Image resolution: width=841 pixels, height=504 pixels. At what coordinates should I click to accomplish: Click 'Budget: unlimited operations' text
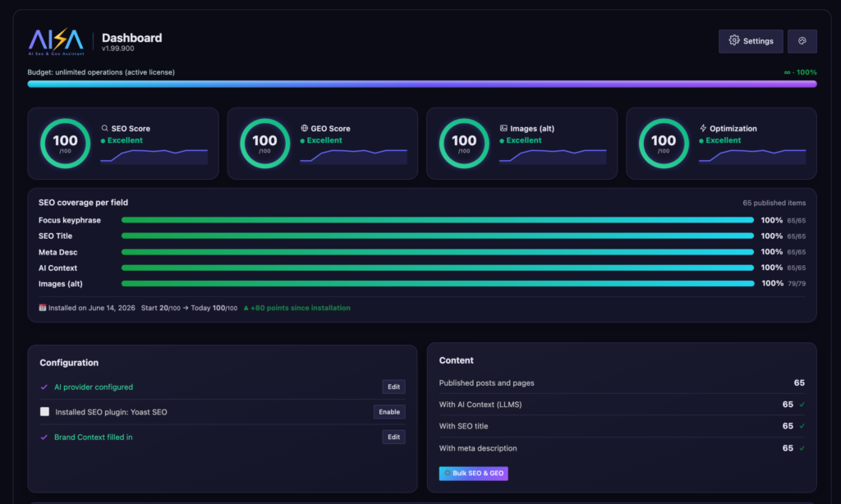(101, 72)
